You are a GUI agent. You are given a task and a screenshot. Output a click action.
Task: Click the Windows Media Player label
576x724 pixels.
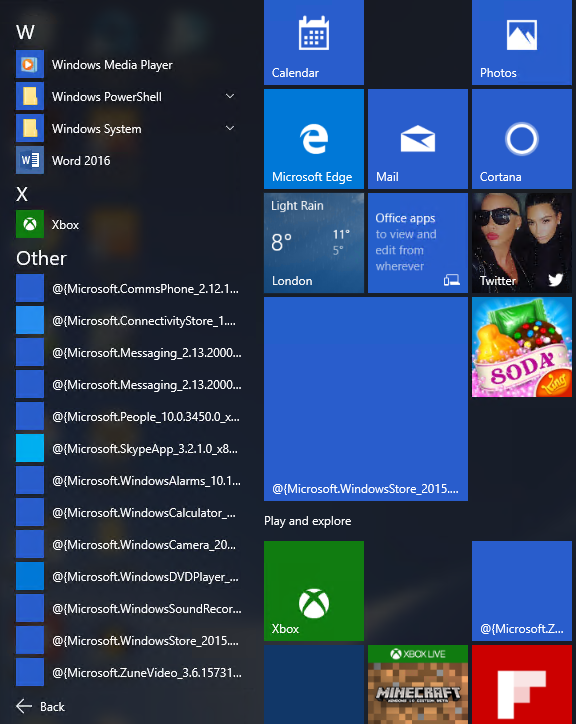(112, 65)
